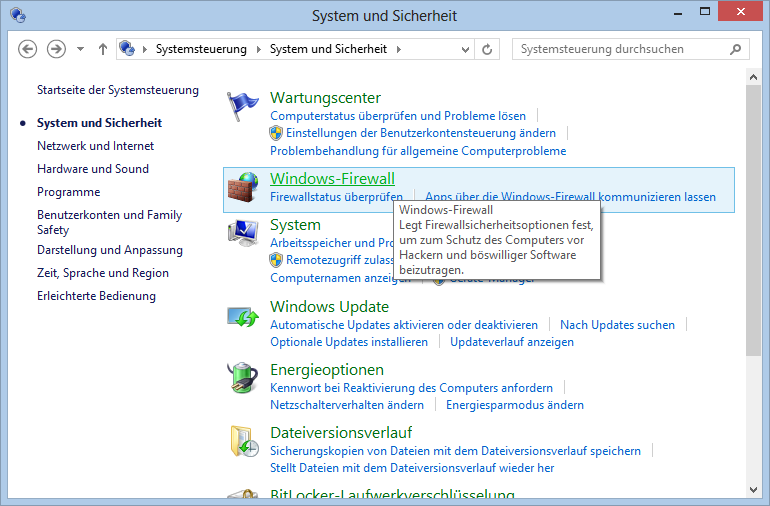Click the Dateiversionsverlauf folder icon
This screenshot has height=506, width=770.
point(244,441)
